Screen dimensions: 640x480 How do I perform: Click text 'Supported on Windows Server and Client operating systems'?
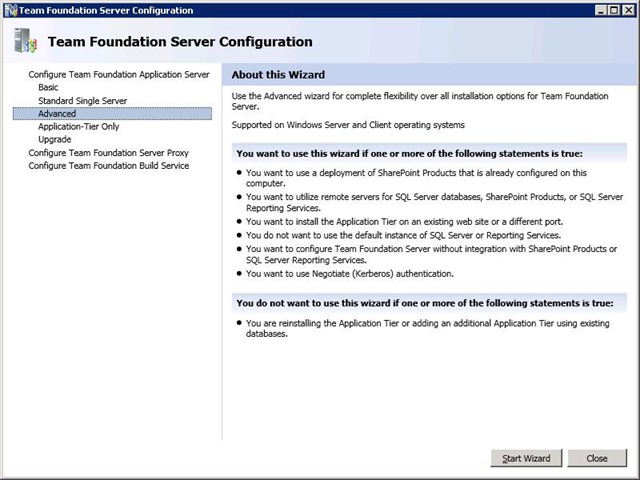(x=348, y=125)
